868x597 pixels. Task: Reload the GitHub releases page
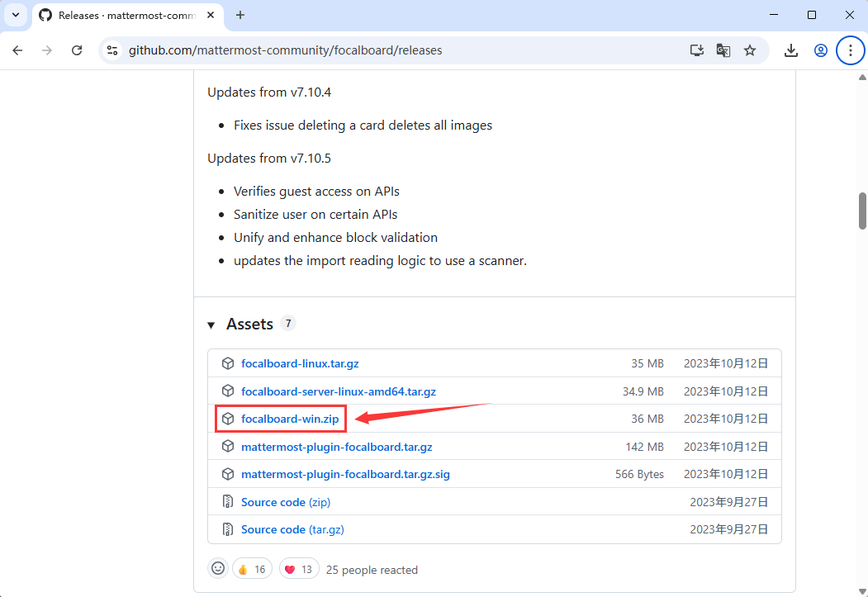pos(77,50)
